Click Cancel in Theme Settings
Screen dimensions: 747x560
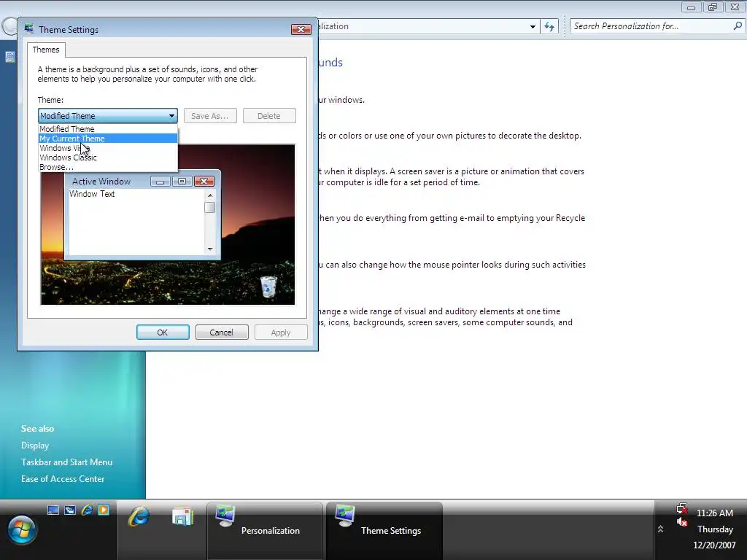222,332
